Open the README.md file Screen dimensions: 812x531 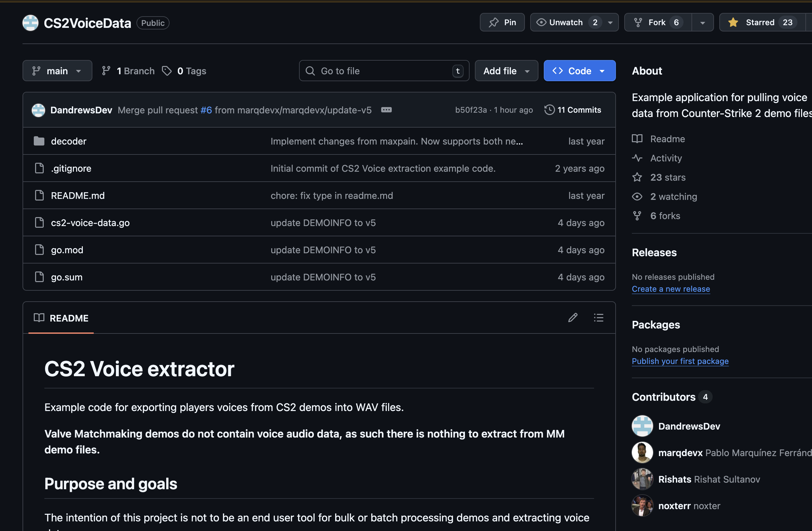tap(78, 196)
